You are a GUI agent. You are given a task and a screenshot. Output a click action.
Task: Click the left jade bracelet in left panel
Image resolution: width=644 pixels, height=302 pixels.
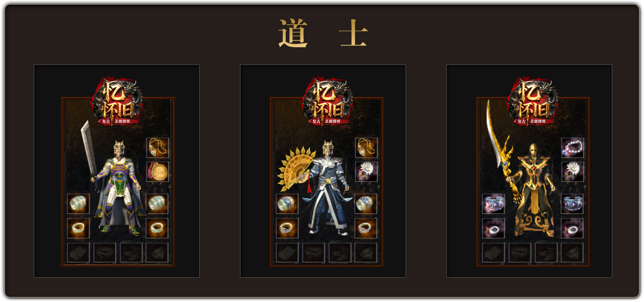[x=78, y=204]
